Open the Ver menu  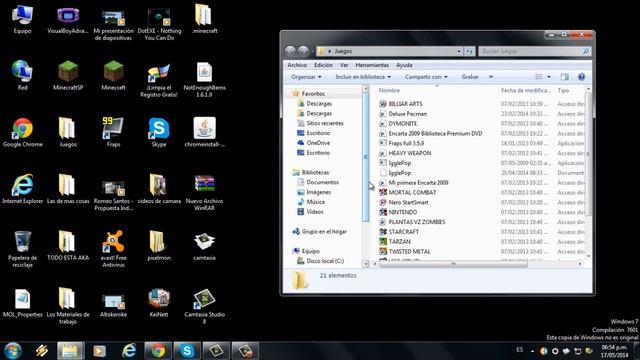click(344, 65)
